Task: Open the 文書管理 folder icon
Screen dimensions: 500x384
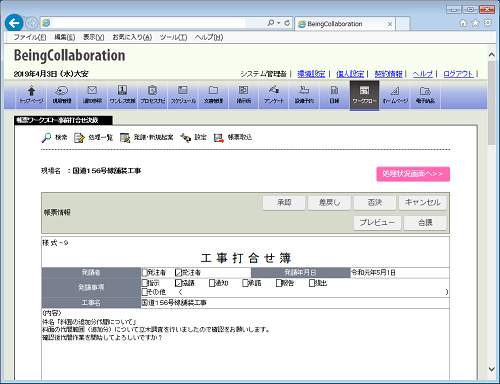Action: [x=213, y=95]
